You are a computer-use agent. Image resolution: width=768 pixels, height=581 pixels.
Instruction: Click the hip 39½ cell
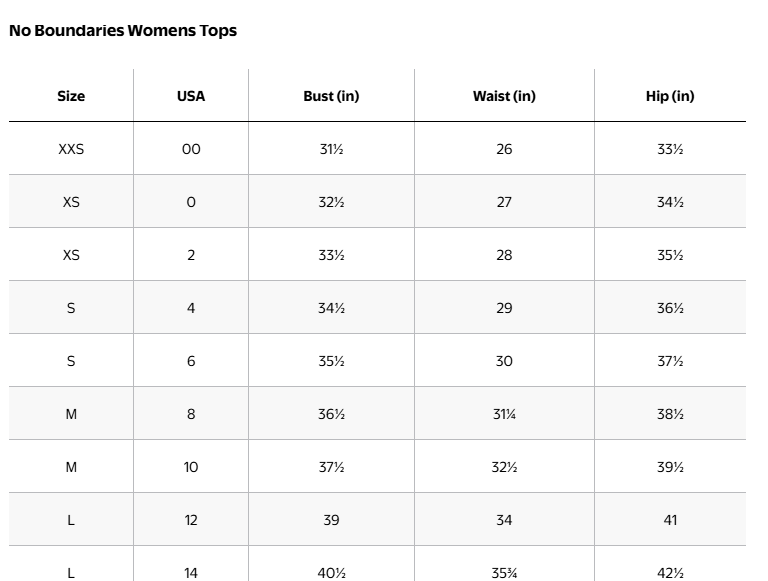pyautogui.click(x=670, y=466)
